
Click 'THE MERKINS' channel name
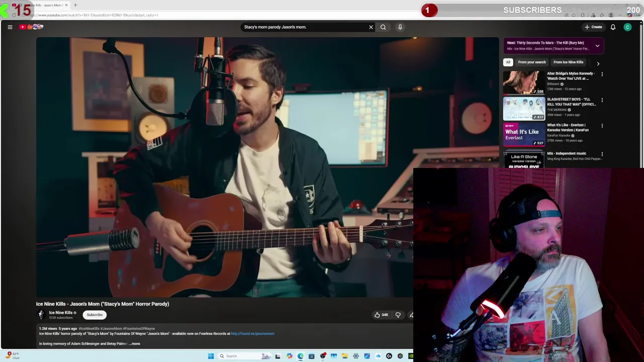tap(556, 110)
